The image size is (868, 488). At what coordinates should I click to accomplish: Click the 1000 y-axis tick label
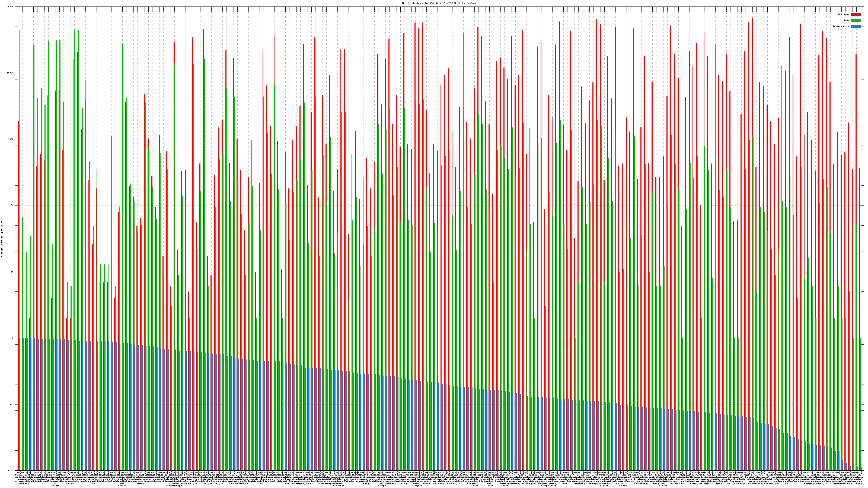point(11,139)
